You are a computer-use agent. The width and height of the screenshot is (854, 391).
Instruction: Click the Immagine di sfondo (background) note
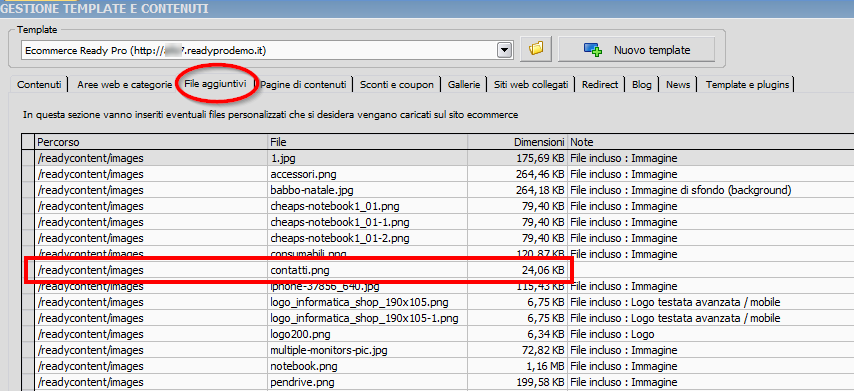(711, 191)
